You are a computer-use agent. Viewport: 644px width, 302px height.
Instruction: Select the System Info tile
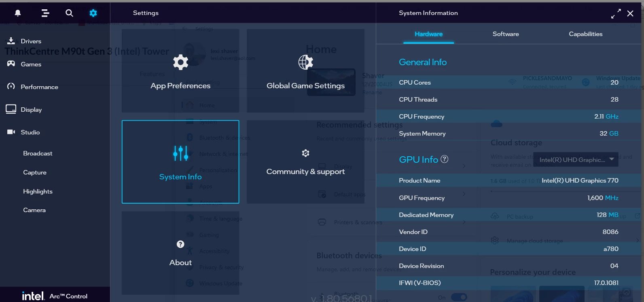[180, 162]
